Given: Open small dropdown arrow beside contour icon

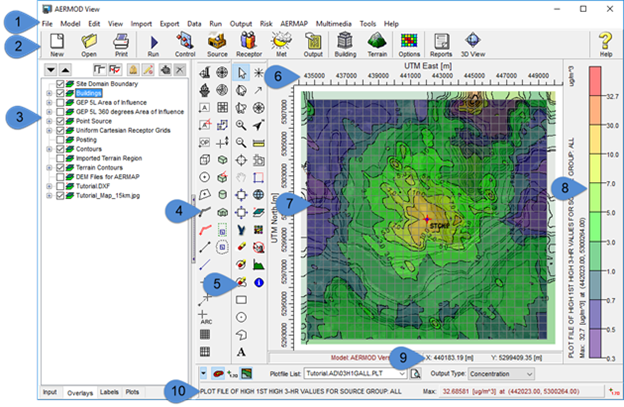Looking at the screenshot, I should tap(203, 373).
